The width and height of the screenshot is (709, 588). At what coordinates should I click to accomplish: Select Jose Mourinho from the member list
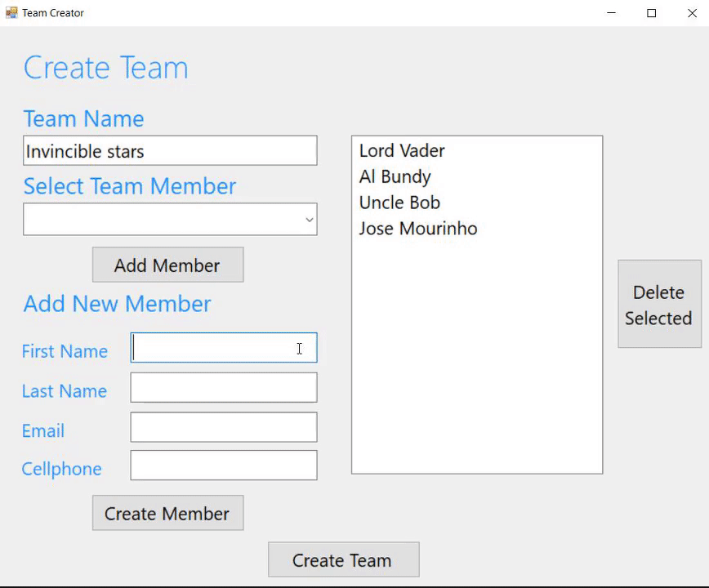click(417, 229)
